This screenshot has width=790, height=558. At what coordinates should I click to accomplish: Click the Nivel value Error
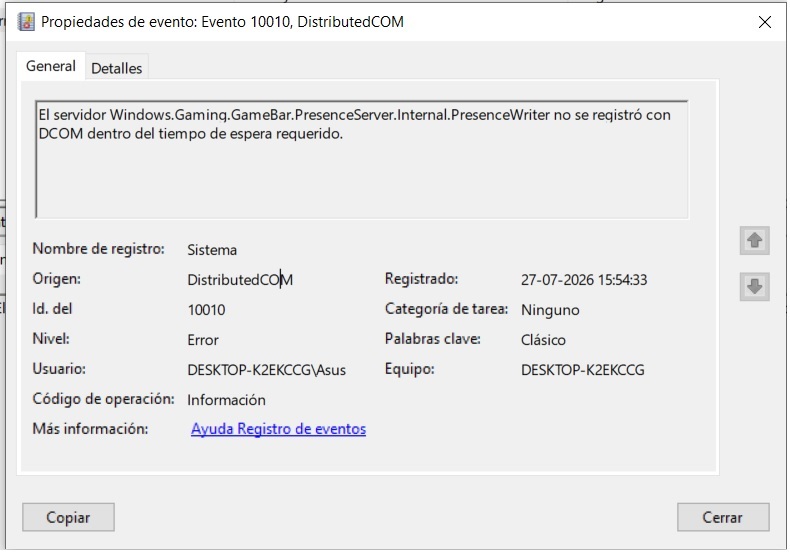(203, 340)
